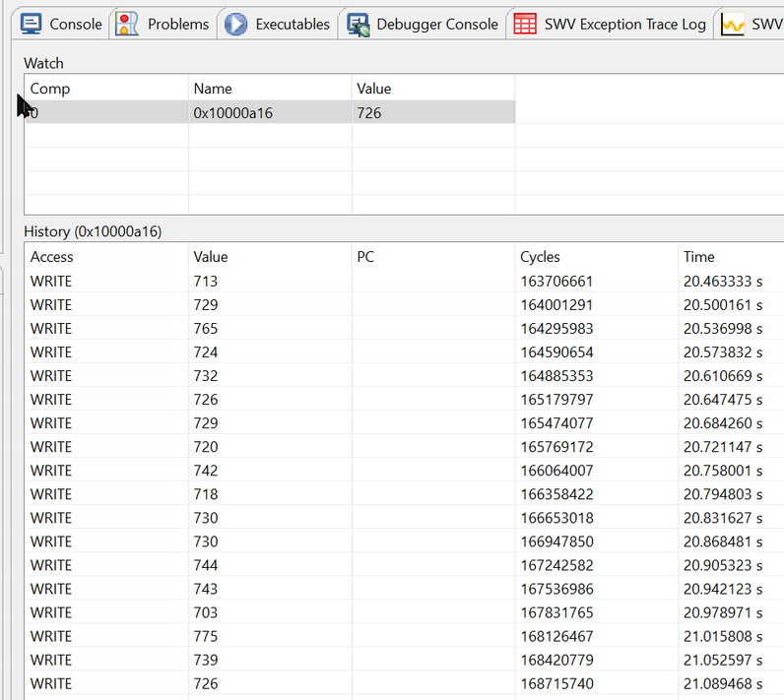784x700 pixels.
Task: Select history row with value 720
Action: pos(404,447)
